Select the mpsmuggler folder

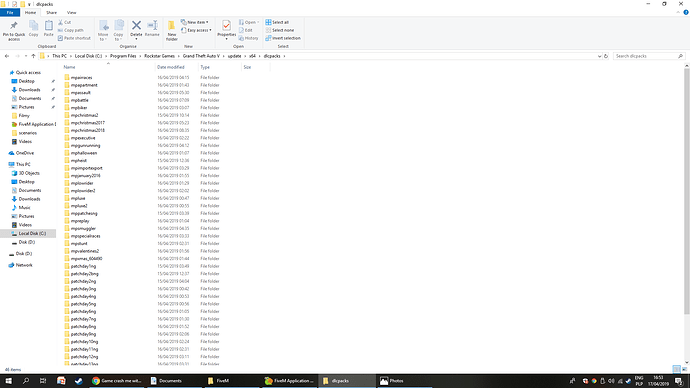83,229
